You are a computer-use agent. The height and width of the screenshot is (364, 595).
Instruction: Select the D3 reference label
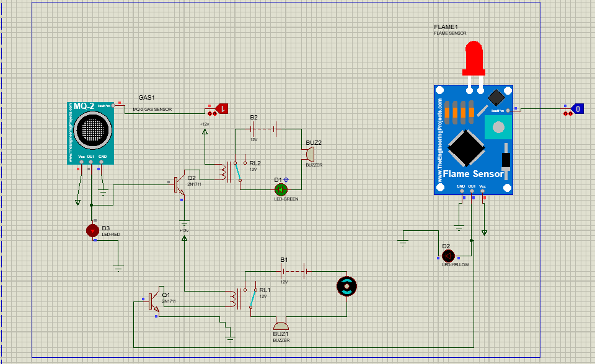click(105, 228)
